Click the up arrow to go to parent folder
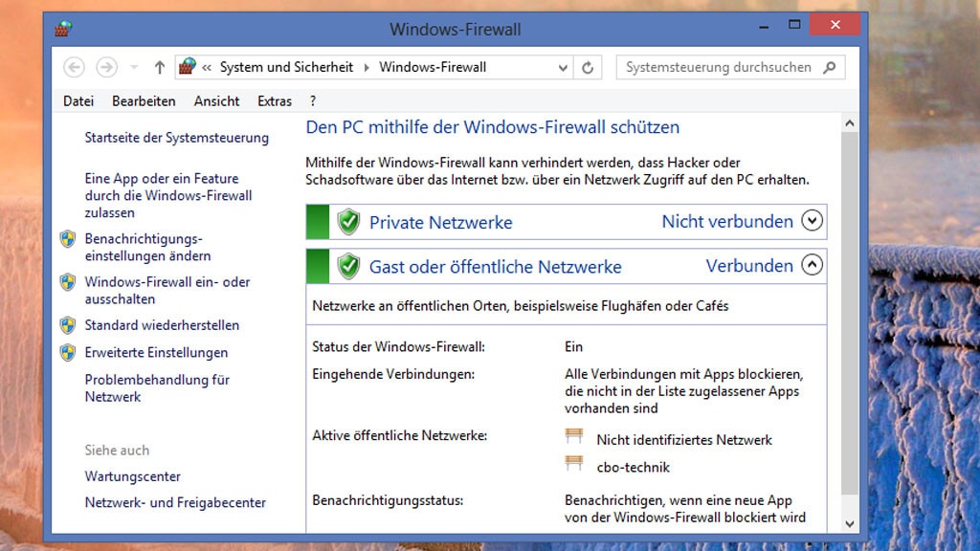The width and height of the screenshot is (980, 551). coord(158,67)
